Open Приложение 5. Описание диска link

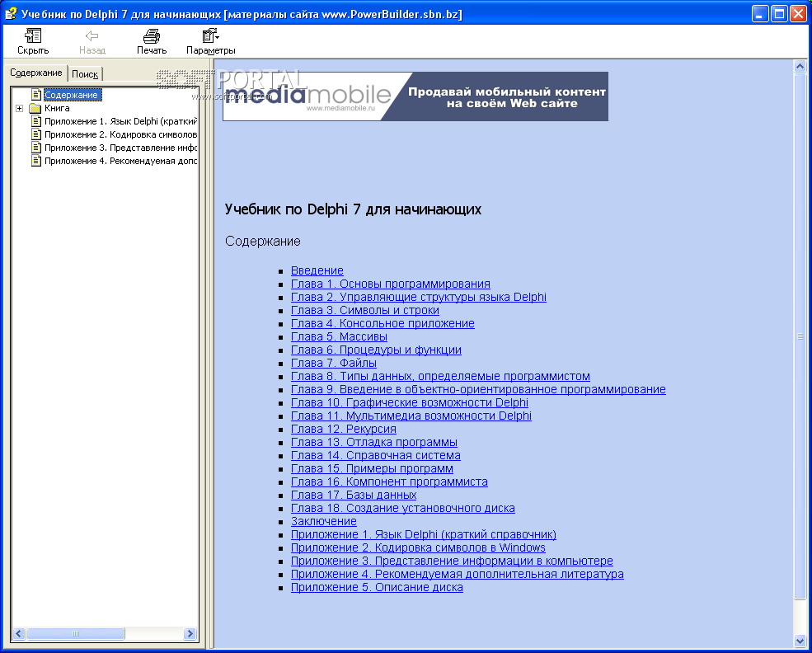tap(377, 587)
